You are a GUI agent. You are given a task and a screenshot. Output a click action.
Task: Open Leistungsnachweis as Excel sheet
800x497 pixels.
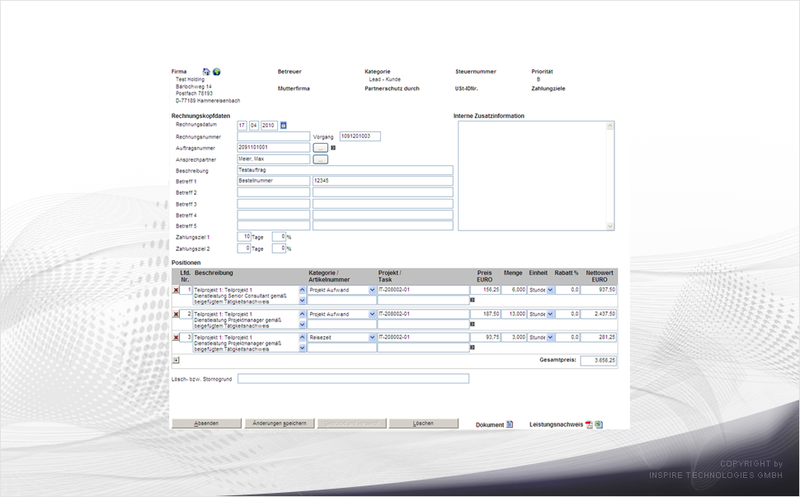[x=598, y=425]
